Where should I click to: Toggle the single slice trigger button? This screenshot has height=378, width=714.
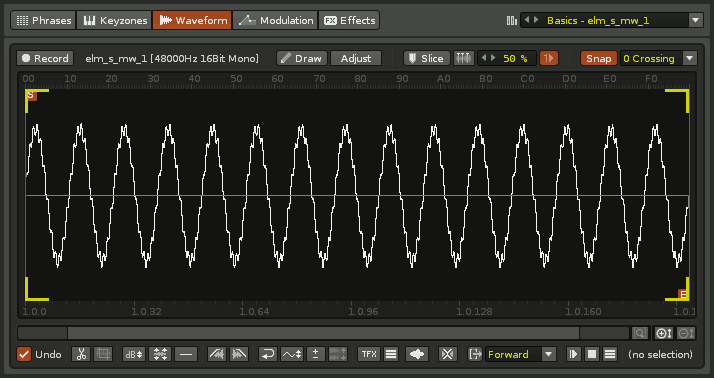[x=549, y=58]
